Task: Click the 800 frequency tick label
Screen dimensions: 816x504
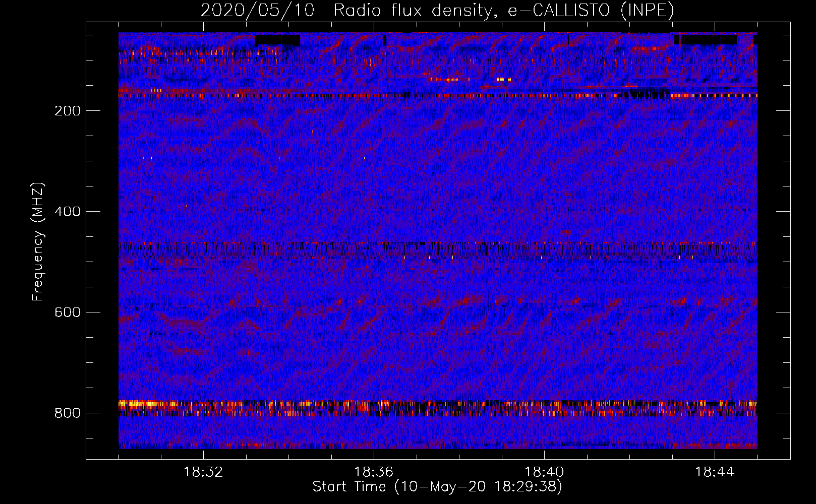Action: tap(68, 413)
